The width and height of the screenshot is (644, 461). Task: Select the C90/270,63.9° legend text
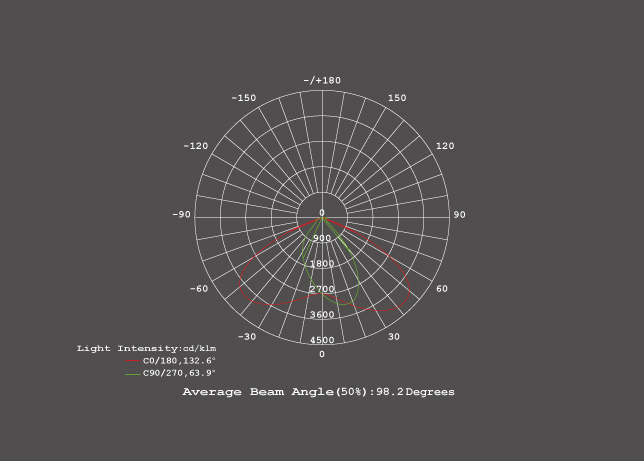[x=179, y=373]
